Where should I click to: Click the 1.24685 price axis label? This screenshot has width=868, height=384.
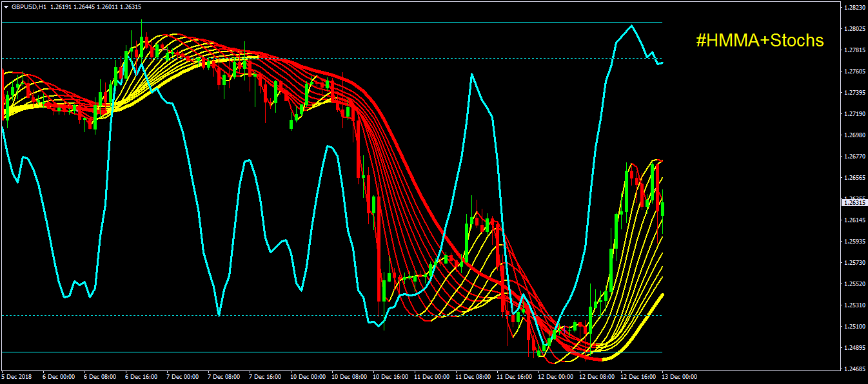click(x=855, y=369)
